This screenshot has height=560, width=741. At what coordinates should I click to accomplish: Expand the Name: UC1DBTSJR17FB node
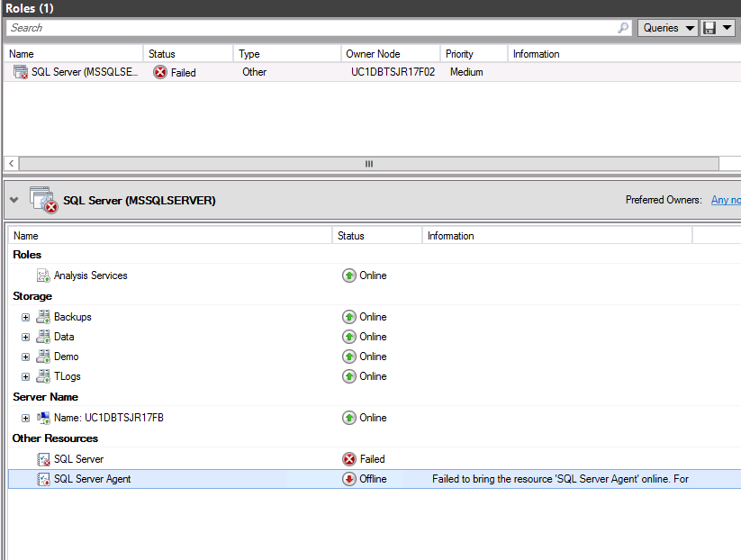[25, 419]
